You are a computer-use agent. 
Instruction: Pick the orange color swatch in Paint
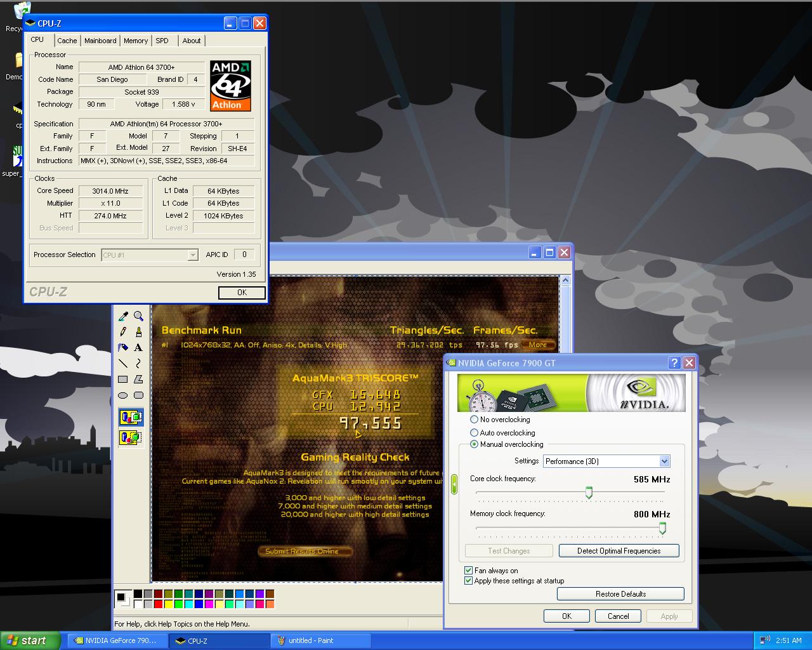click(x=270, y=604)
